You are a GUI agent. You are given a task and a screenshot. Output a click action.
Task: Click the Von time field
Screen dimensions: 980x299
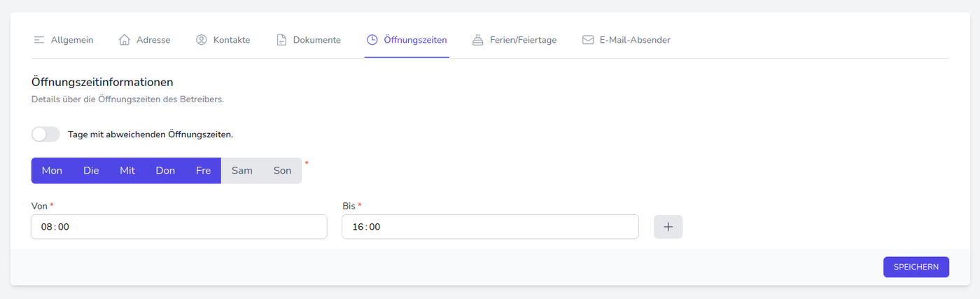click(x=178, y=227)
